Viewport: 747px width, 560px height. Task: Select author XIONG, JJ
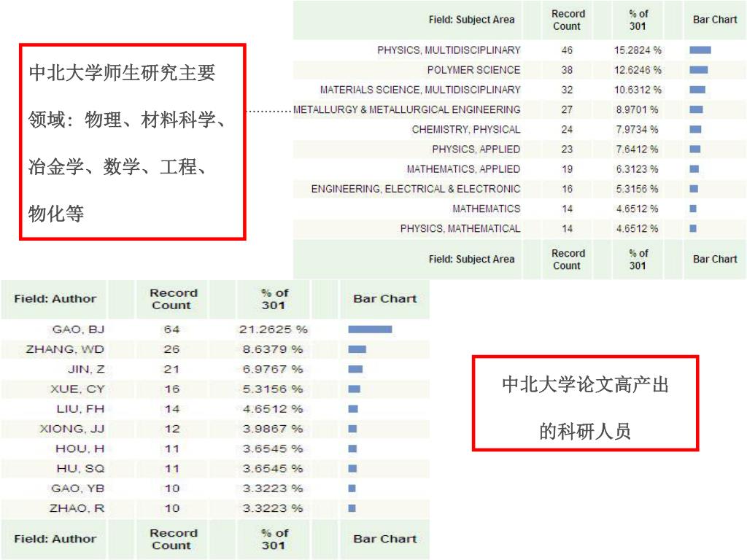pos(72,429)
